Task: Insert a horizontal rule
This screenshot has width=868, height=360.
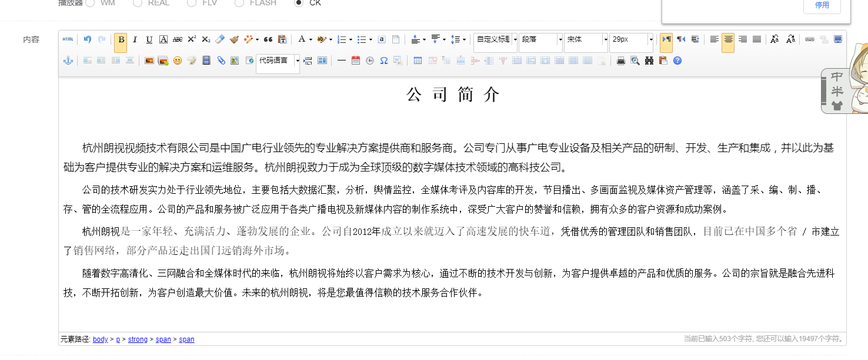Action: pos(341,60)
